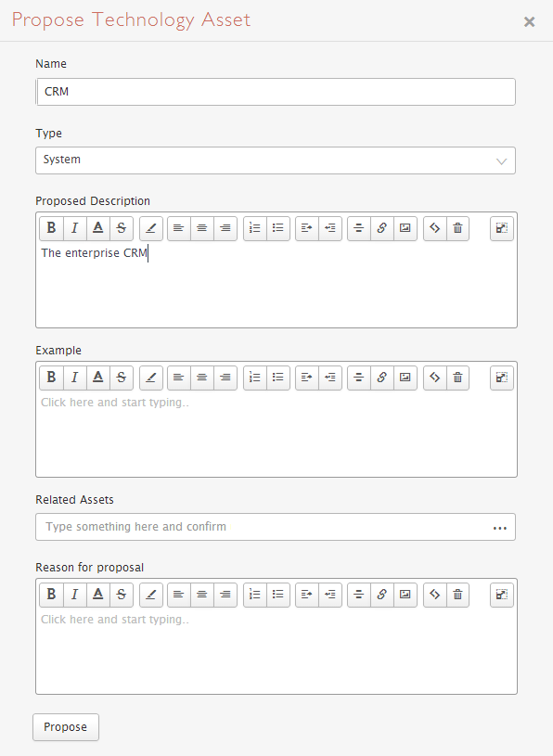Apply strikethrough in Reason for proposal editor
This screenshot has width=553, height=756.
coord(122,595)
